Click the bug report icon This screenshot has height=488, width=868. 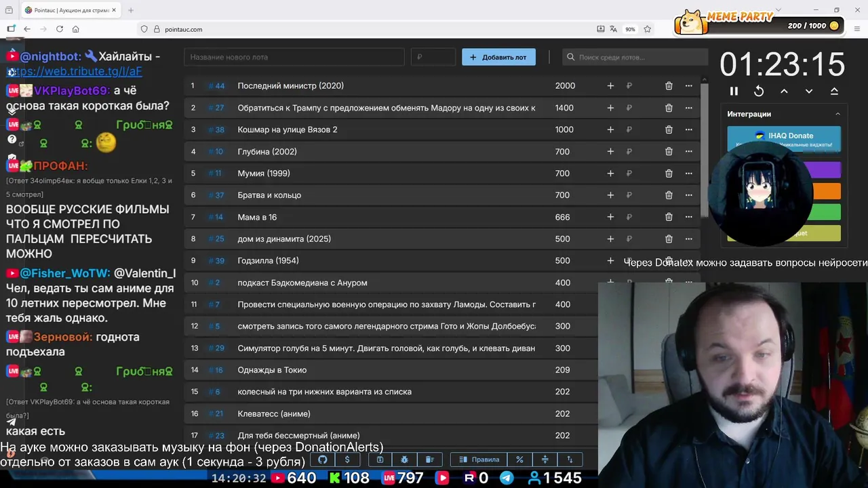coord(405,460)
